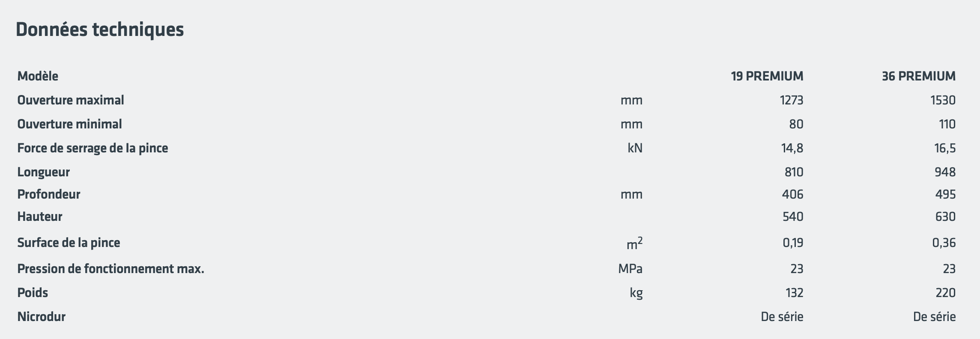Screen dimensions: 980x339
Task: Click the "Hauteur" row label
Action: pos(40,217)
